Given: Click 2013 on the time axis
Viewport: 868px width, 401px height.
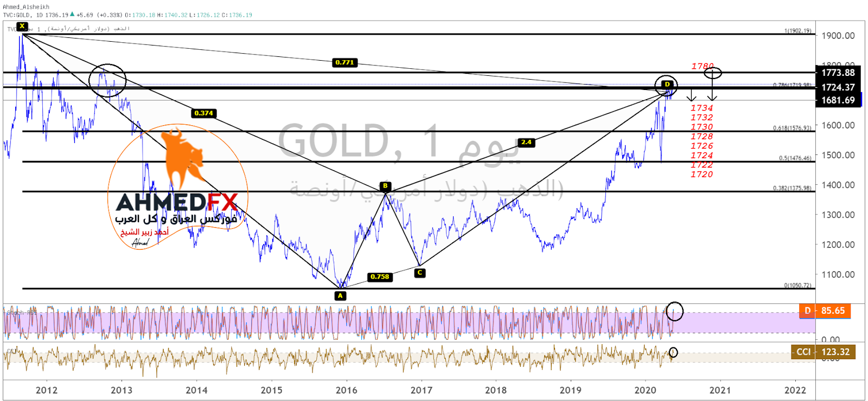Looking at the screenshot, I should tap(122, 390).
